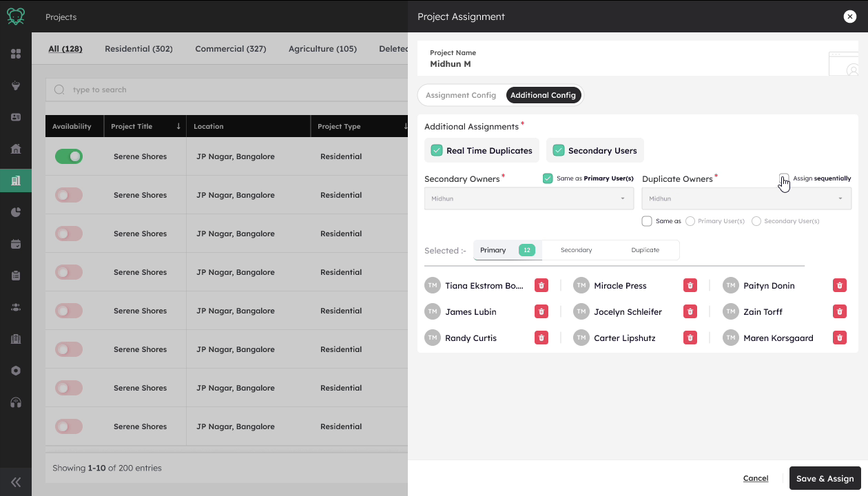Open the clipboard tasks icon in sidebar

click(x=16, y=276)
